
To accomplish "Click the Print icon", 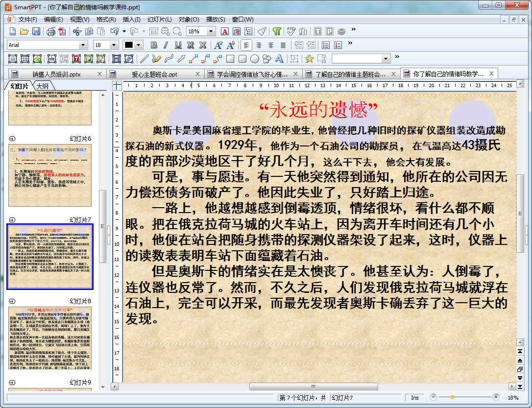I will [x=51, y=31].
